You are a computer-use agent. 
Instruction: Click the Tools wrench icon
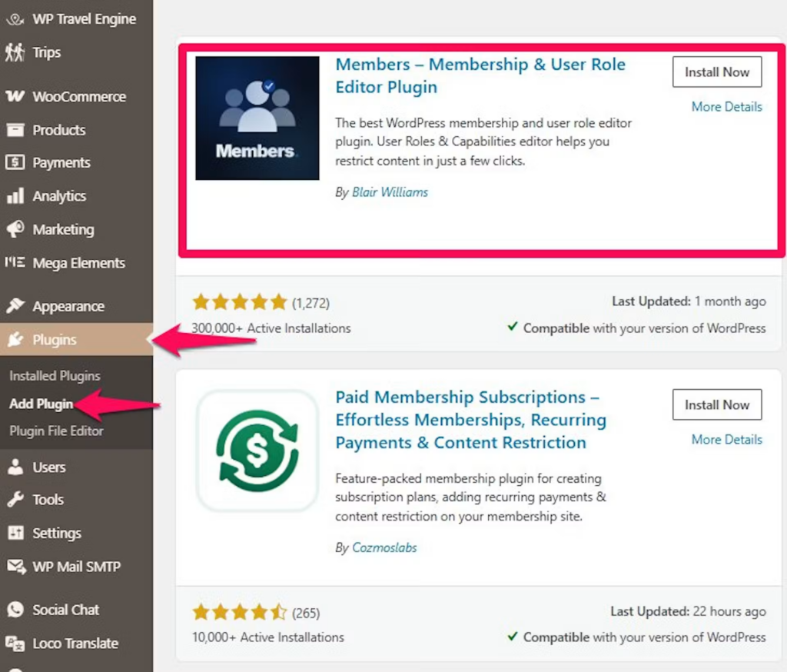(x=15, y=500)
